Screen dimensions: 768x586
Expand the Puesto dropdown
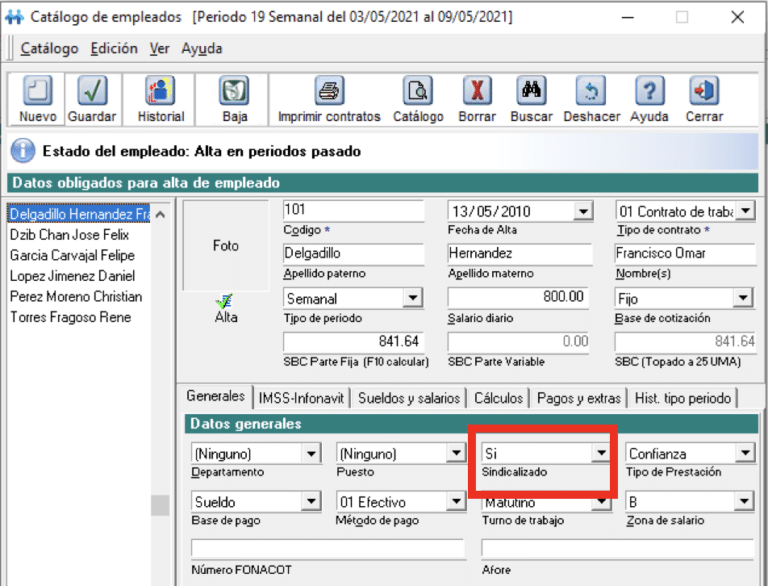[456, 453]
